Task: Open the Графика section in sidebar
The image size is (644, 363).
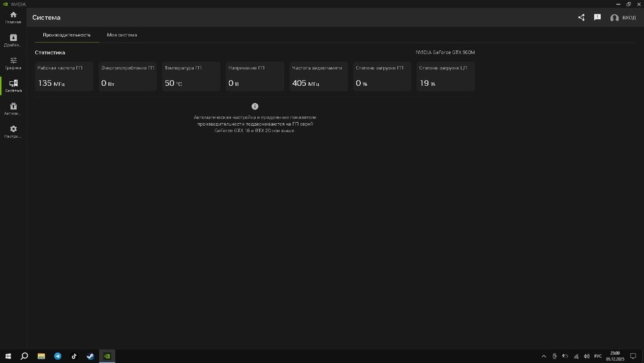Action: (x=13, y=63)
